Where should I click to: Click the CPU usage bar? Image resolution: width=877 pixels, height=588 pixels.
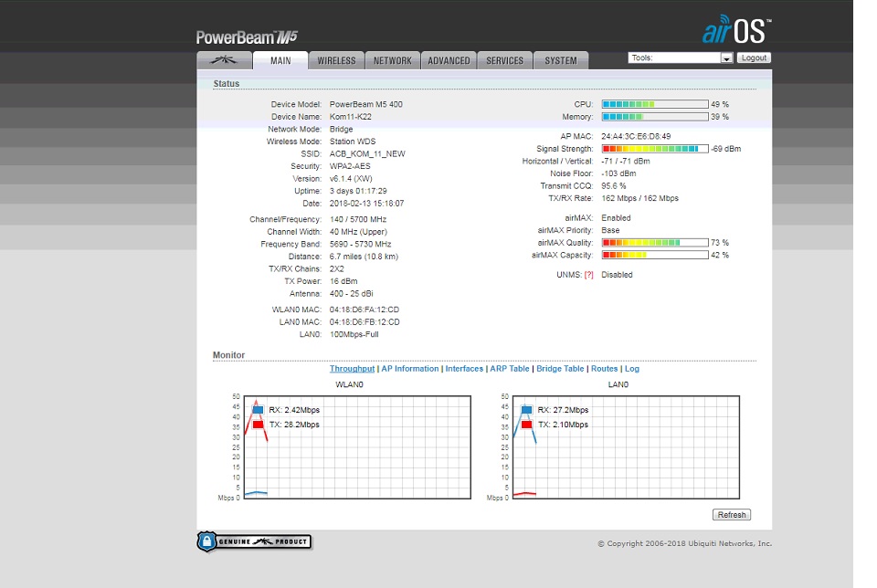(655, 104)
